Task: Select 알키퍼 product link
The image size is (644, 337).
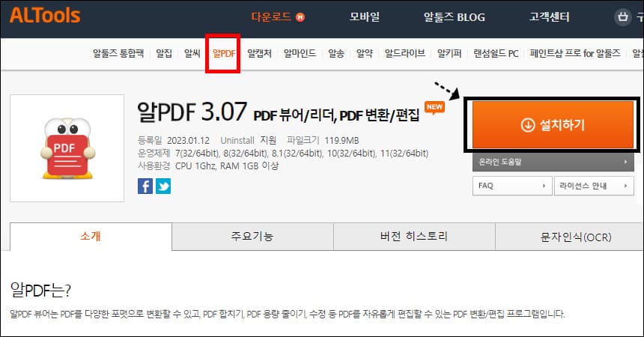Action: pos(449,53)
